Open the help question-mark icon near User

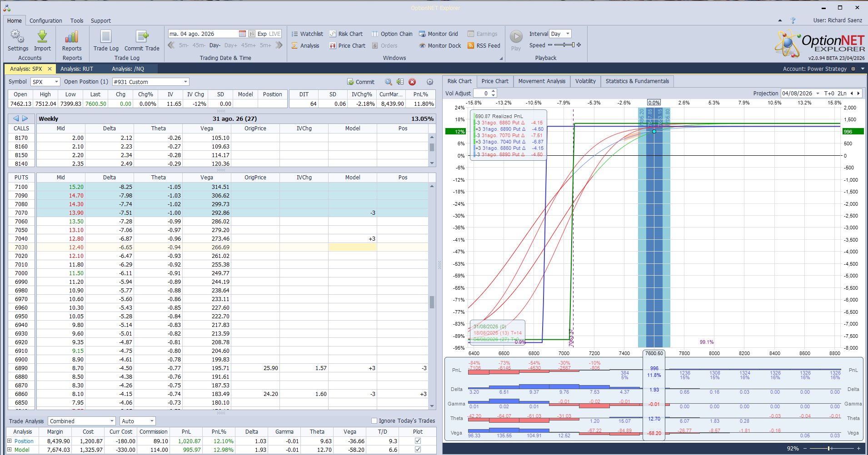click(x=793, y=20)
